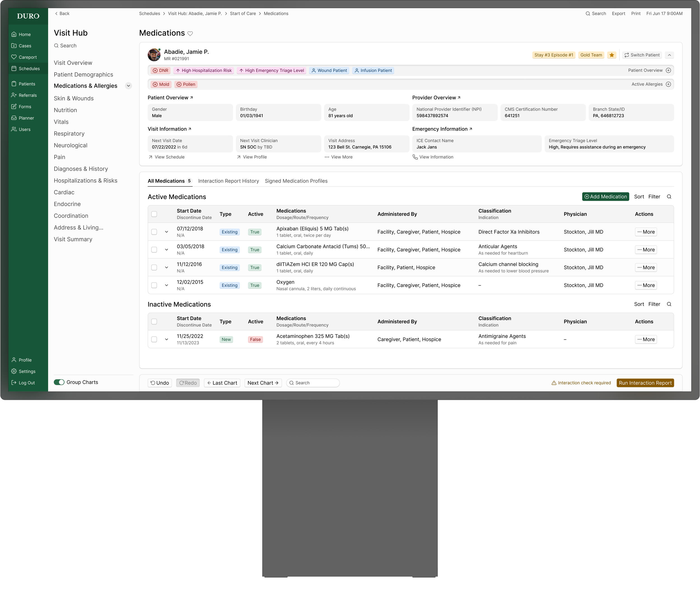The height and width of the screenshot is (606, 700).
Task: Check the Apixaban (Eliquis) row checkbox
Action: point(154,232)
